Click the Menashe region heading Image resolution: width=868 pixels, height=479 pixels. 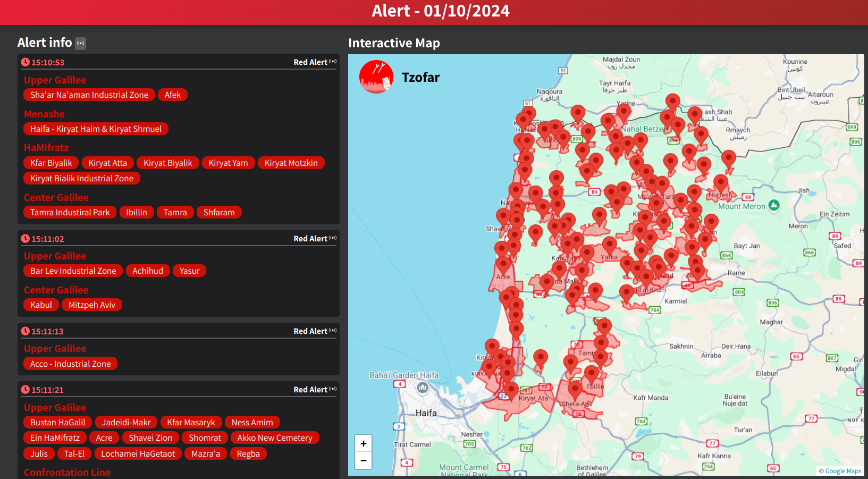[44, 114]
